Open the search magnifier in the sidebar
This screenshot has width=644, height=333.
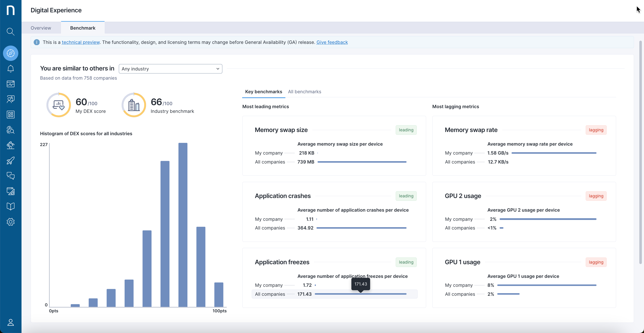pos(10,32)
